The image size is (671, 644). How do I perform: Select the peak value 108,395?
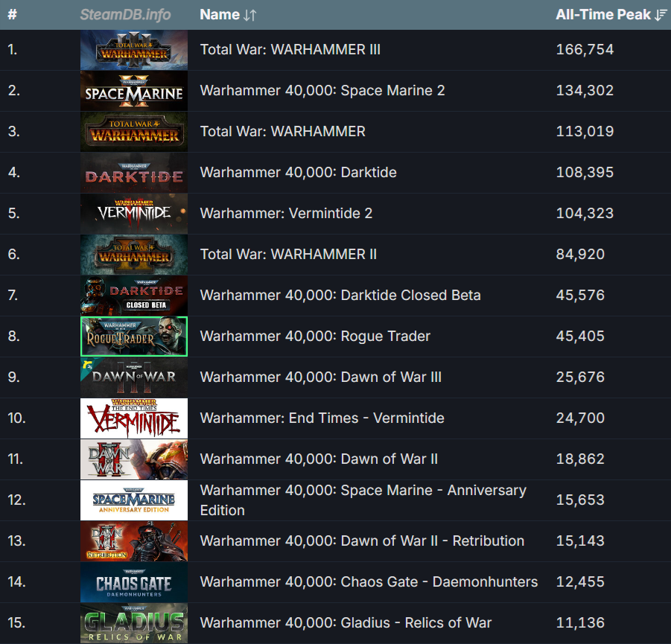[x=585, y=173]
